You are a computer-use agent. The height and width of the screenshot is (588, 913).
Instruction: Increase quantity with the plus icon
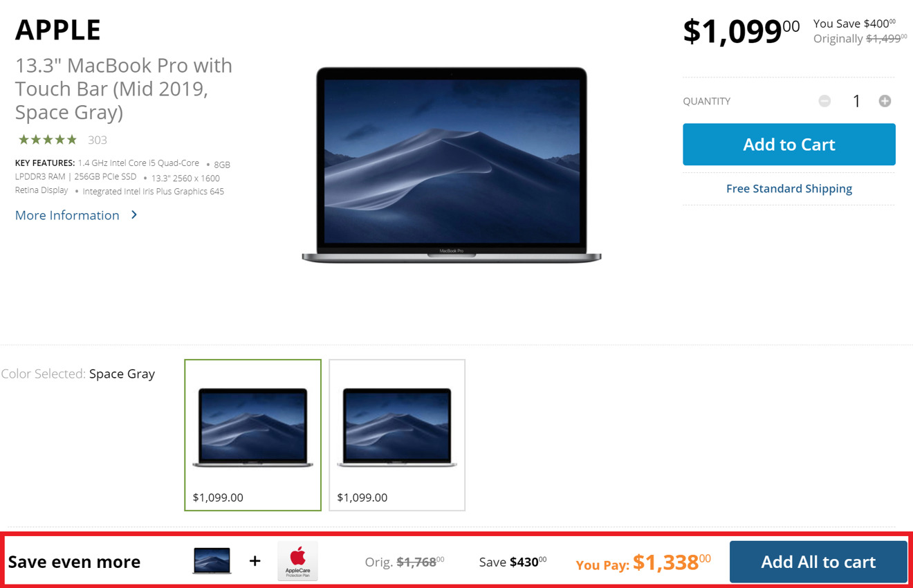(885, 101)
